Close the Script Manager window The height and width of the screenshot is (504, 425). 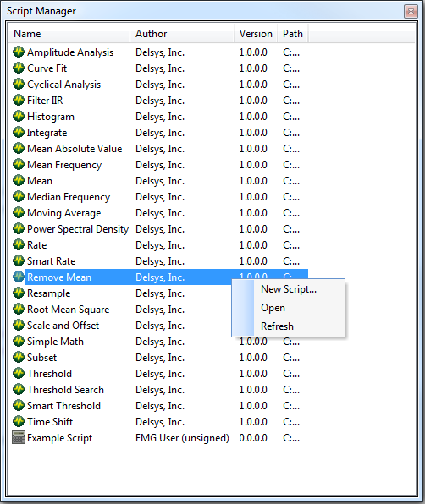[411, 12]
